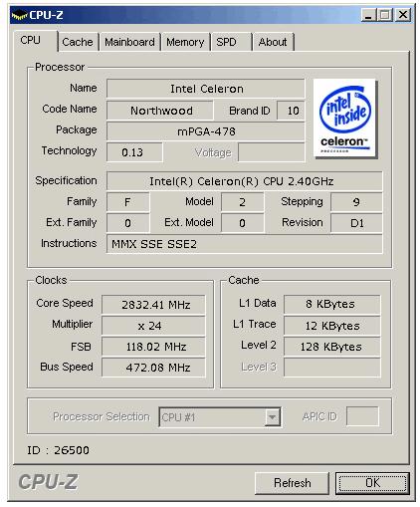Select the Specification text field
This screenshot has width=420, height=507.
pos(244,181)
